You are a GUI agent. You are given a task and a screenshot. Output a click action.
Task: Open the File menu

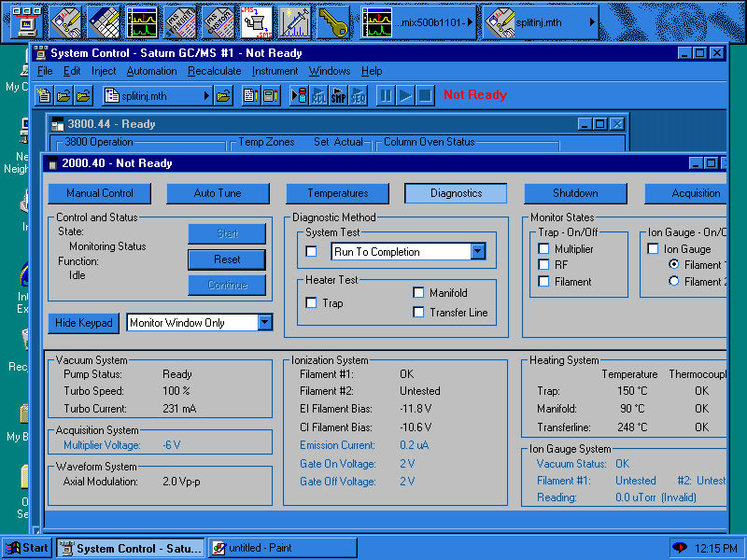click(x=45, y=71)
